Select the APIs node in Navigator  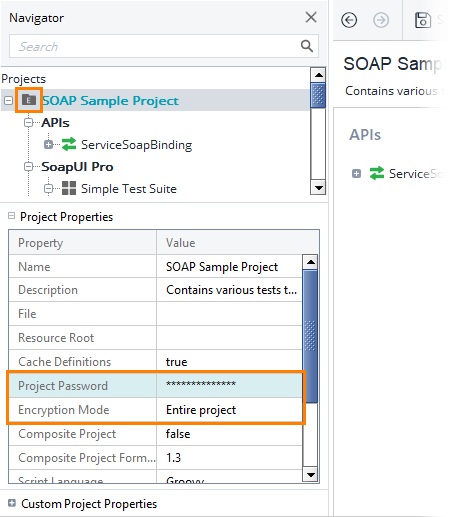(55, 123)
